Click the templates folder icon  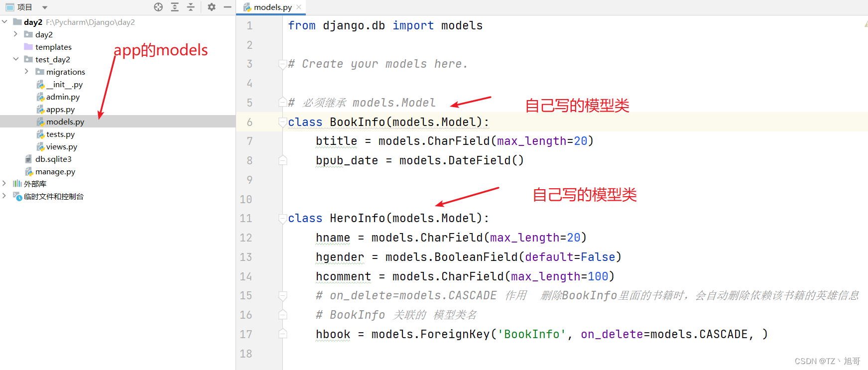28,47
